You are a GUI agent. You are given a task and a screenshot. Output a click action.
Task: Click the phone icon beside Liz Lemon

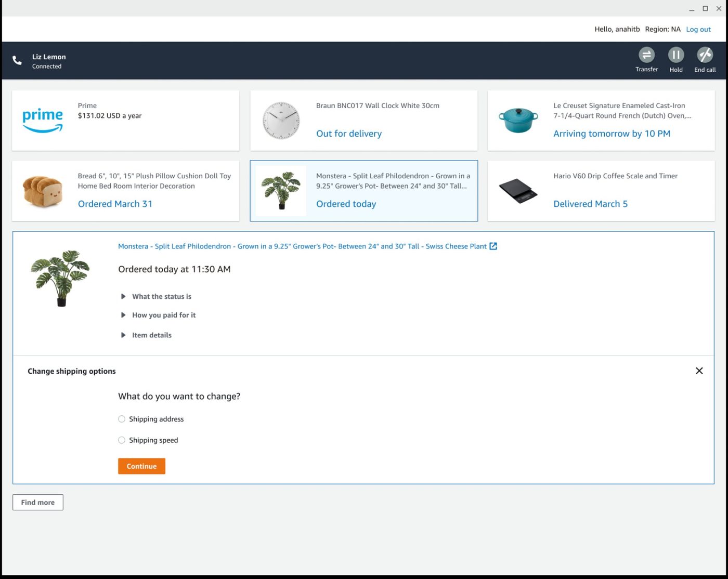(x=17, y=61)
